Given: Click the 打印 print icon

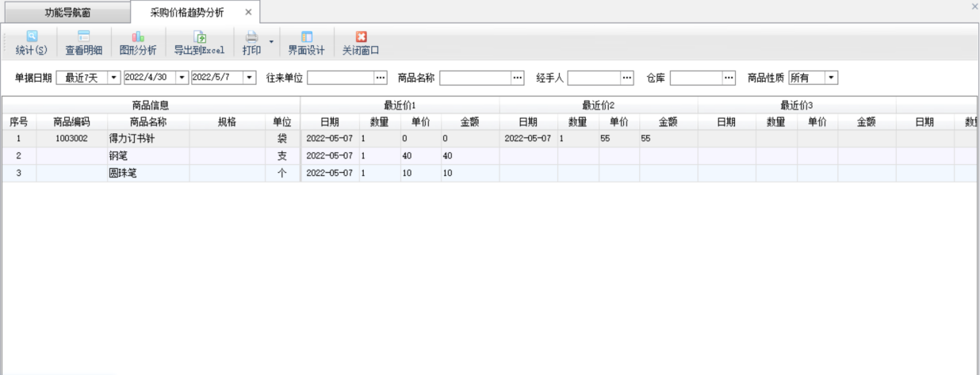Looking at the screenshot, I should click(251, 37).
